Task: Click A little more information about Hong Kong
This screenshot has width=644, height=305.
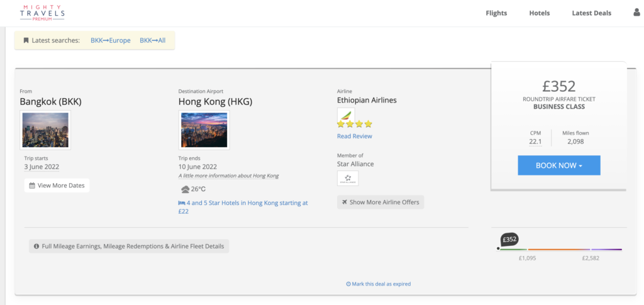Action: point(228,175)
